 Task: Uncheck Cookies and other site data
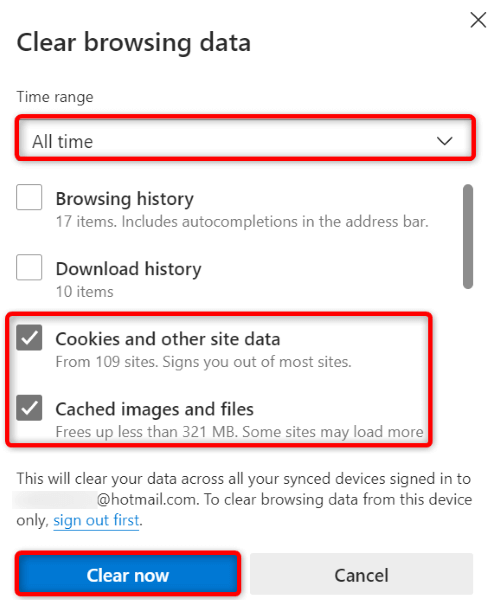[29, 338]
